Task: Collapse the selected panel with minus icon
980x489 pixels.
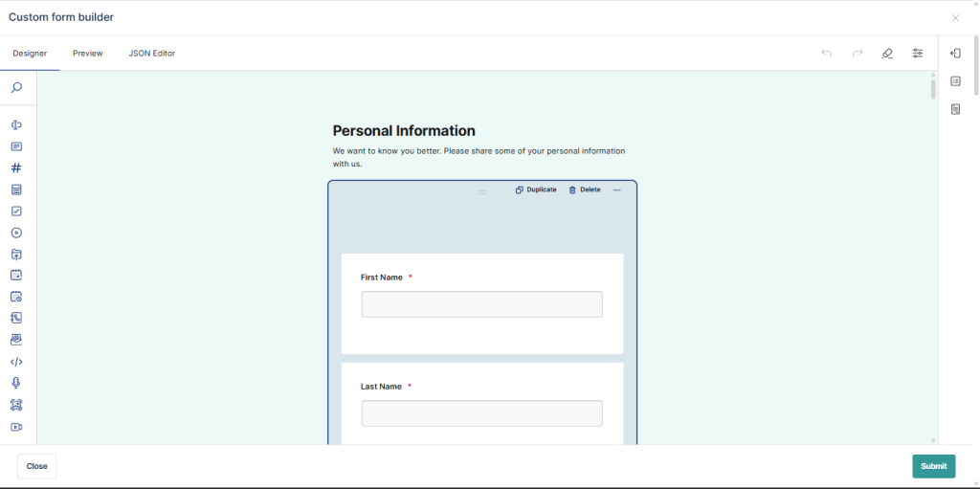Action: tap(617, 189)
